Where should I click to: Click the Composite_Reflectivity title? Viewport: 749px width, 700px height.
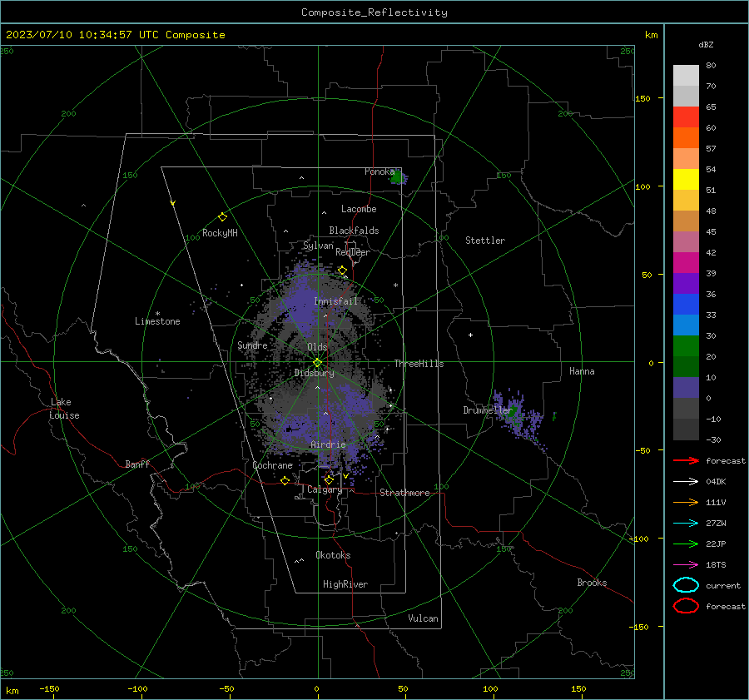tap(374, 12)
